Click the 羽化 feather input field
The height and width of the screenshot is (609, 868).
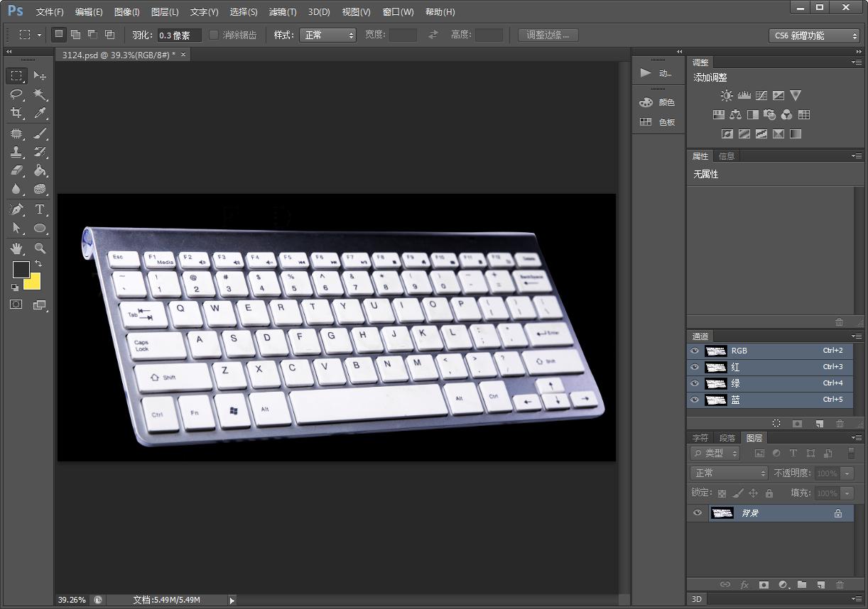179,35
